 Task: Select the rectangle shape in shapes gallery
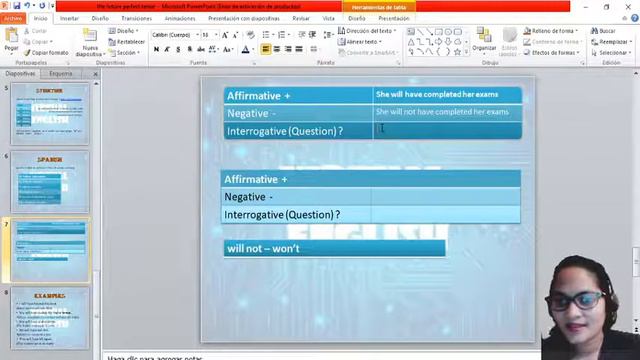click(x=439, y=32)
